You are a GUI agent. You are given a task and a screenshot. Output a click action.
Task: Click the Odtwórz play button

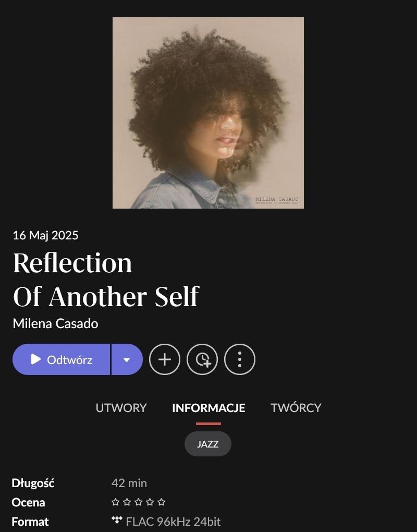pos(61,359)
